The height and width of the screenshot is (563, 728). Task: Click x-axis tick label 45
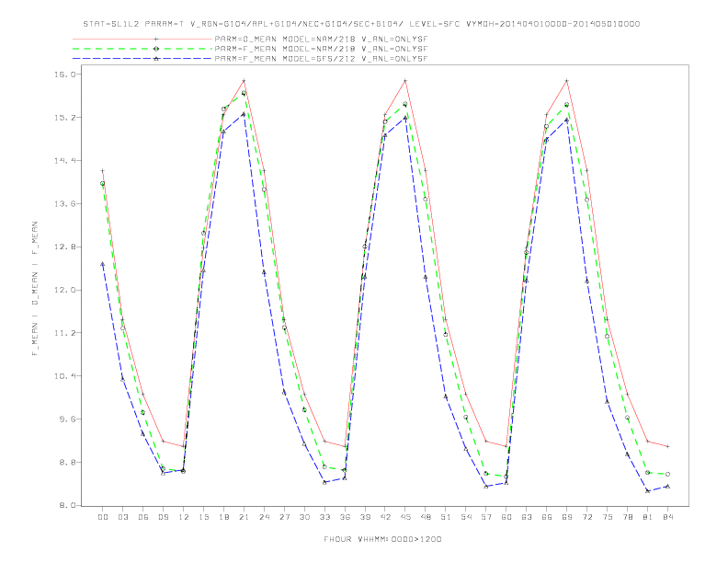pyautogui.click(x=405, y=517)
